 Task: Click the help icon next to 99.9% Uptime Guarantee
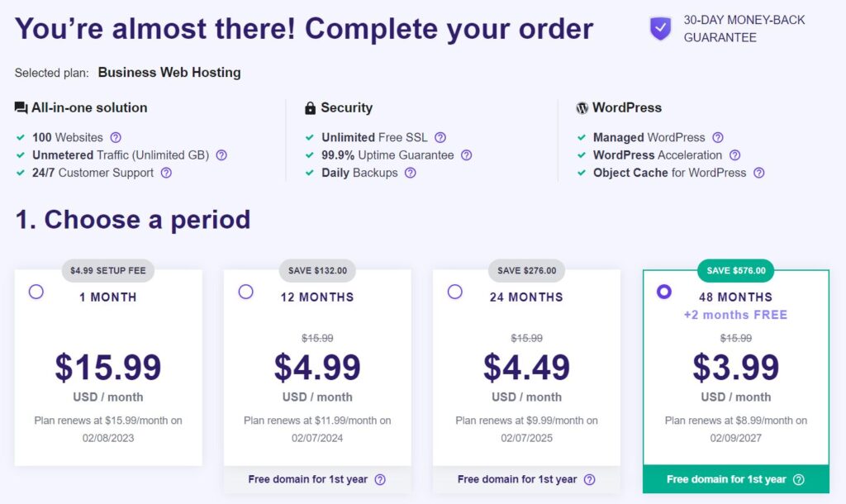(467, 155)
